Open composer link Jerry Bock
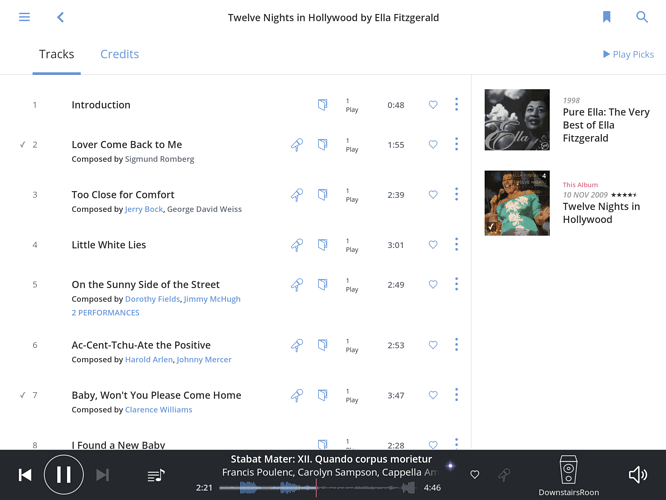The image size is (666, 500). (144, 209)
